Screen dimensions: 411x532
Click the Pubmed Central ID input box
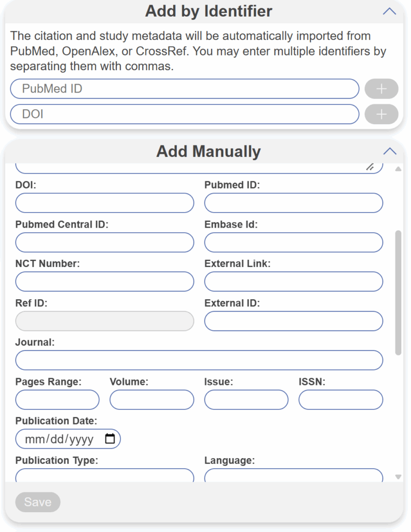coord(104,242)
